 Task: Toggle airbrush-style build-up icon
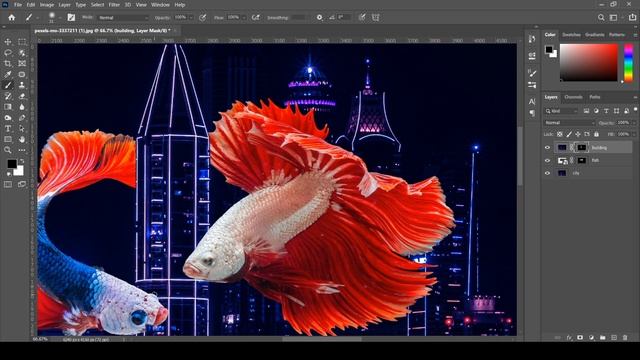coord(256,18)
